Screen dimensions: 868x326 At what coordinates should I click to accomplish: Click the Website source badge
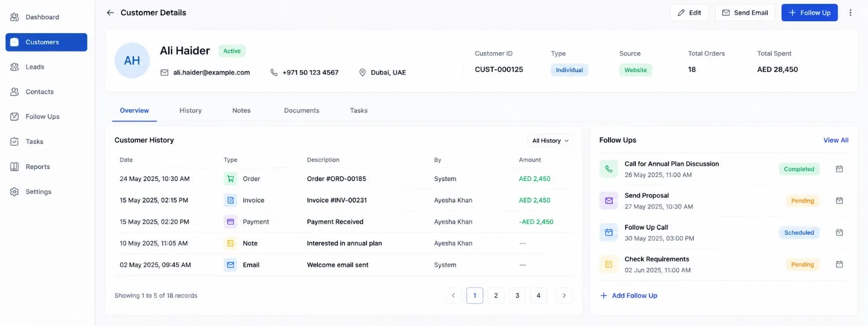[635, 70]
